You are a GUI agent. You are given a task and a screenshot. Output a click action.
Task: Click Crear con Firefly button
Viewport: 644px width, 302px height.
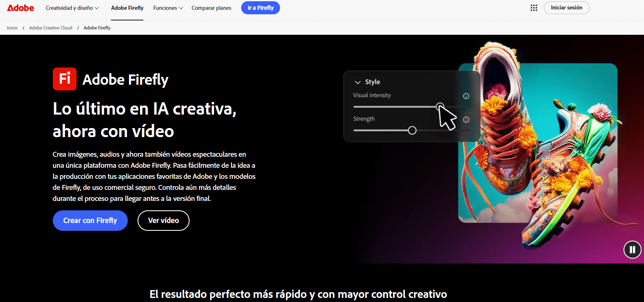pos(90,221)
